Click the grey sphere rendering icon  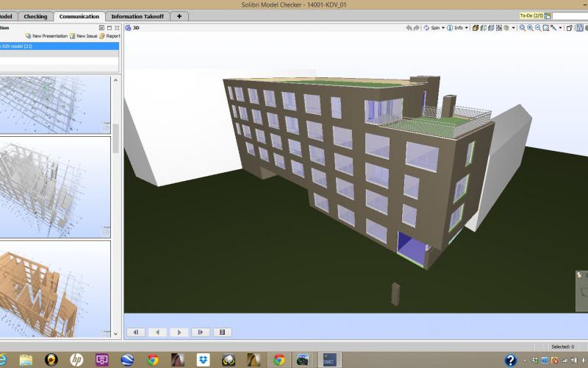click(x=506, y=28)
